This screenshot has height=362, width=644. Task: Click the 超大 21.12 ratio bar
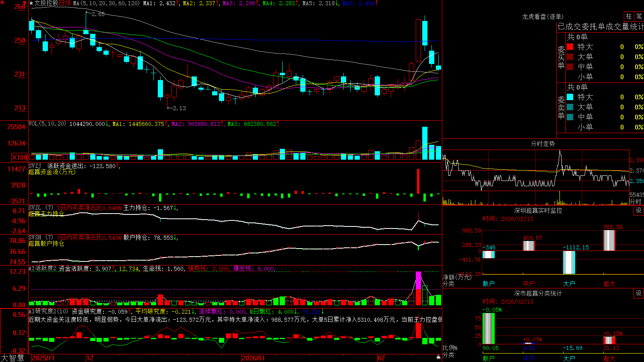(x=609, y=340)
